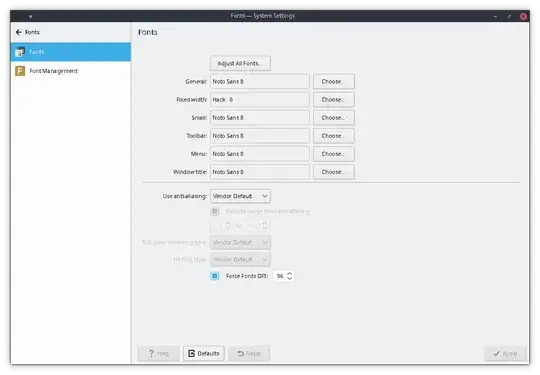
Task: Choose a font for Menu
Action: pos(333,154)
